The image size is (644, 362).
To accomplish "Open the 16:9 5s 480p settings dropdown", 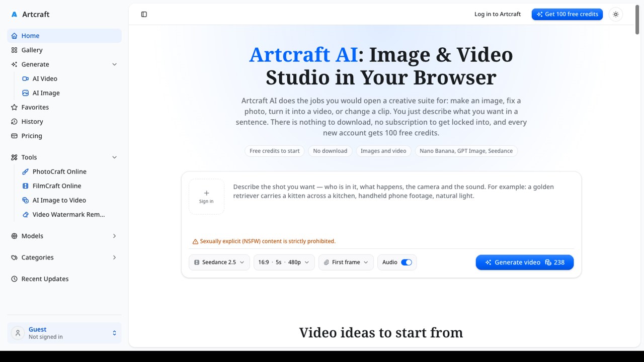I will click(x=284, y=262).
